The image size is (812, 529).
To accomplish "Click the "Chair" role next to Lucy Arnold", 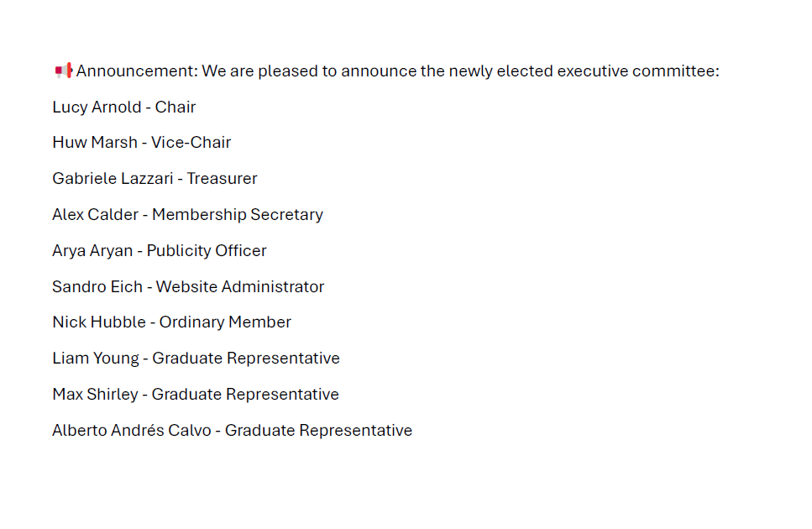I will pos(175,107).
